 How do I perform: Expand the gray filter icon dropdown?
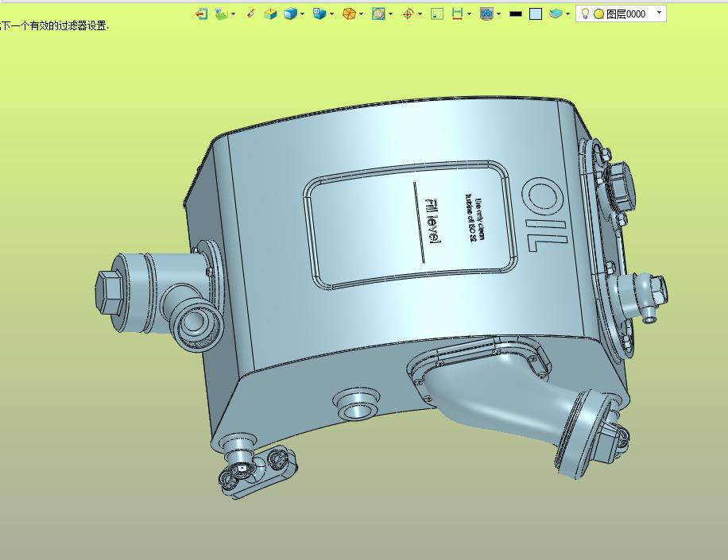coord(498,14)
